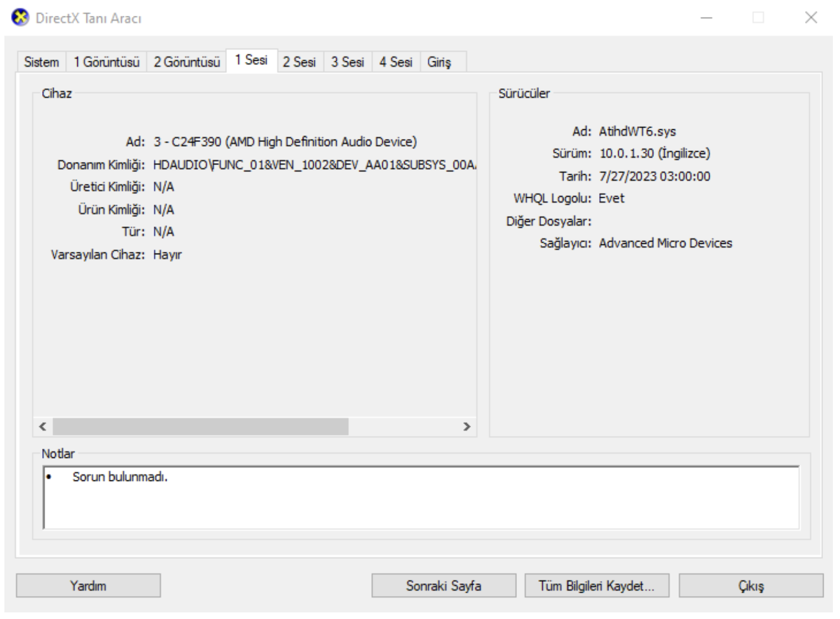
Task: Click Tüm Bilgileri Kaydet button
Action: 596,586
